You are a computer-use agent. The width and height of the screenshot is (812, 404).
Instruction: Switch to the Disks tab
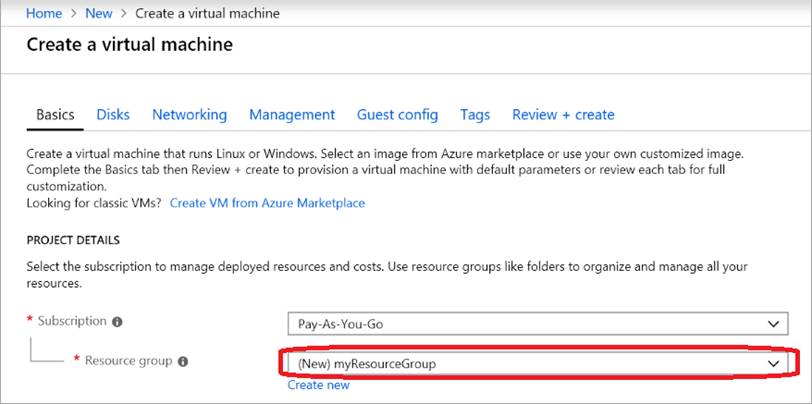113,115
